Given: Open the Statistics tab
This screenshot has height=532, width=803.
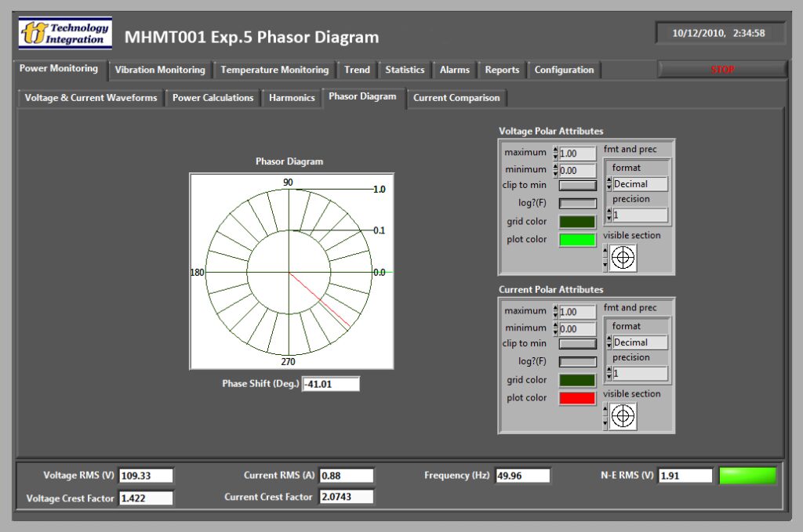Looking at the screenshot, I should pyautogui.click(x=405, y=70).
